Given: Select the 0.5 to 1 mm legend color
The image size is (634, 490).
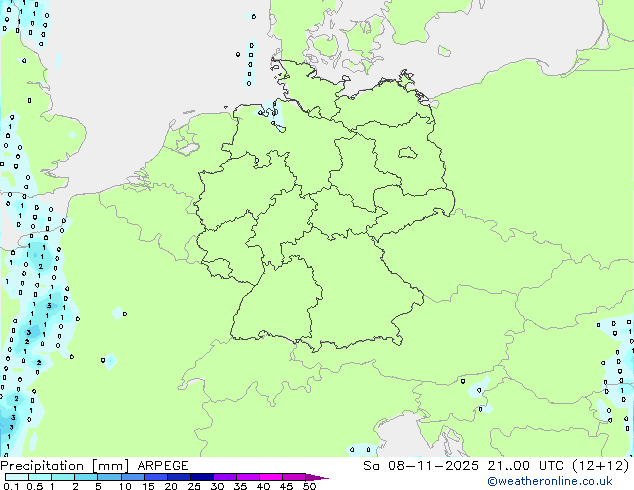Looking at the screenshot, I should (x=40, y=477).
